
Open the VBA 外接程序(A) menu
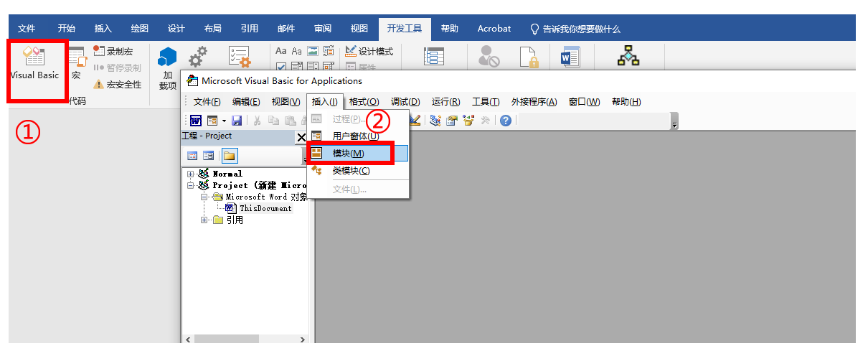point(534,102)
